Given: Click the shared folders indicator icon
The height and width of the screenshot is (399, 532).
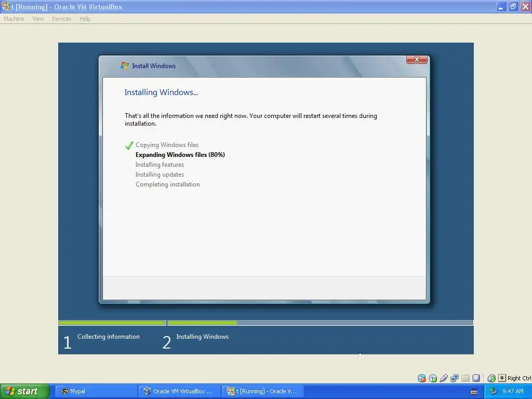Looking at the screenshot, I should pyautogui.click(x=465, y=378).
